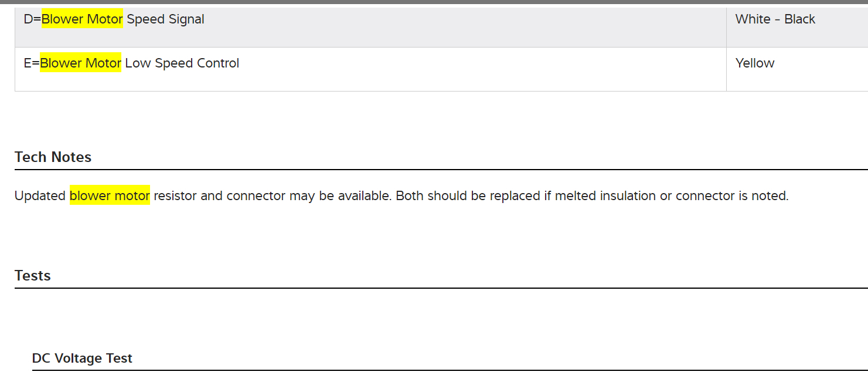Click the word "Black" in wire color cell

799,19
